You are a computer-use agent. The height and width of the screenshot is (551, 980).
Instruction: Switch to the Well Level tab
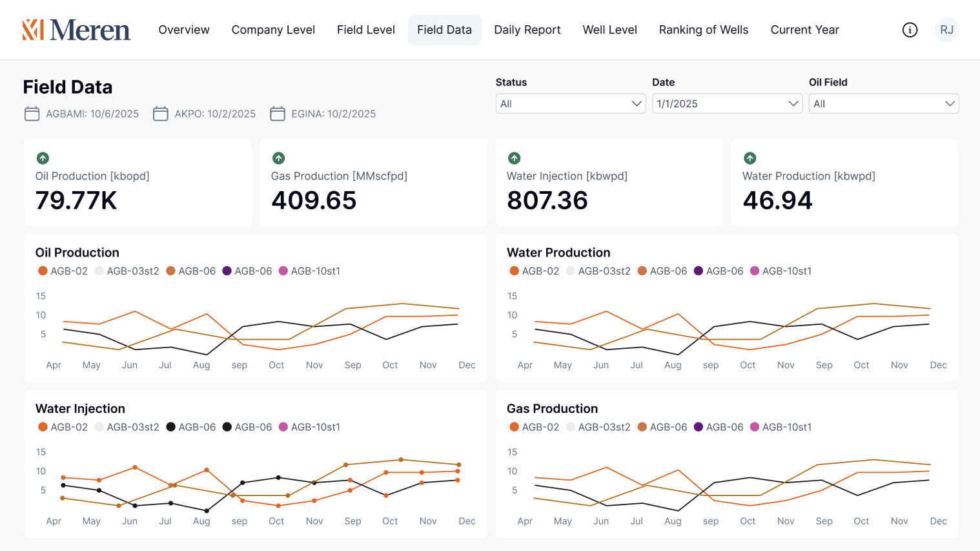pyautogui.click(x=610, y=30)
